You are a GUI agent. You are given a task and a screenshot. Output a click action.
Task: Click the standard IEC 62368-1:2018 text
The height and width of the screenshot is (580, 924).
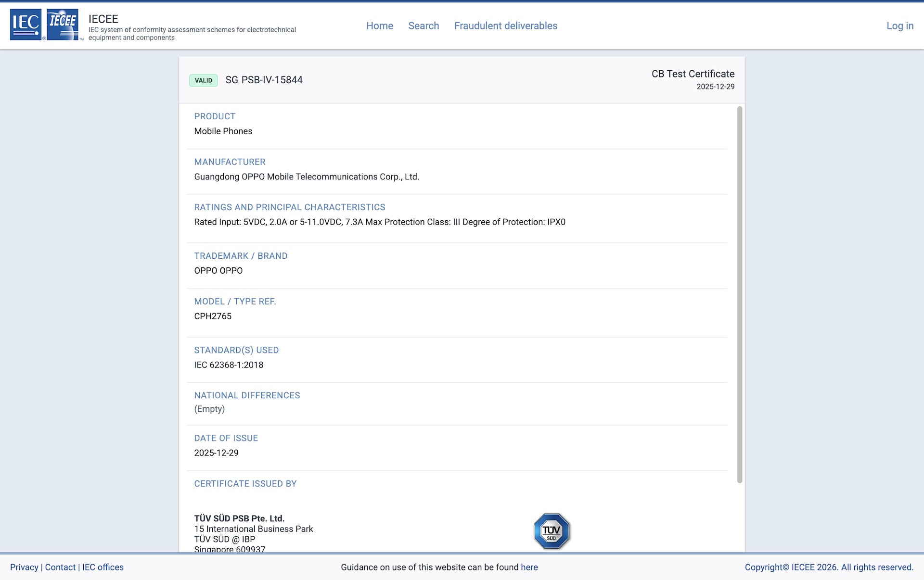coord(229,365)
